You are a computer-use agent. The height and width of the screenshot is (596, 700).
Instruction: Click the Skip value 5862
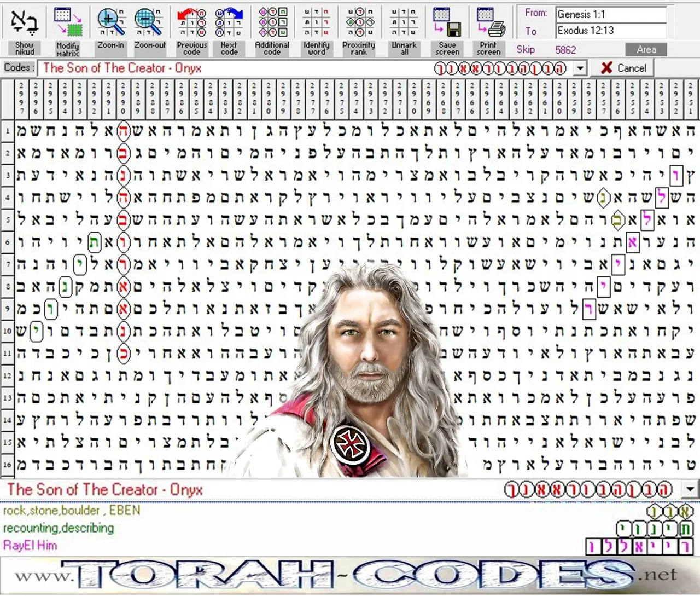[565, 50]
